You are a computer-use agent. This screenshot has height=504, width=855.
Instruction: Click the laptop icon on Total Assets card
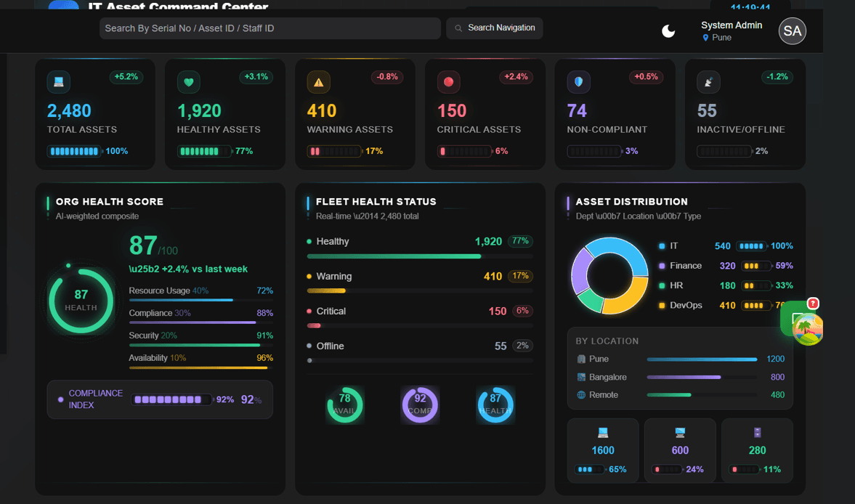point(58,82)
